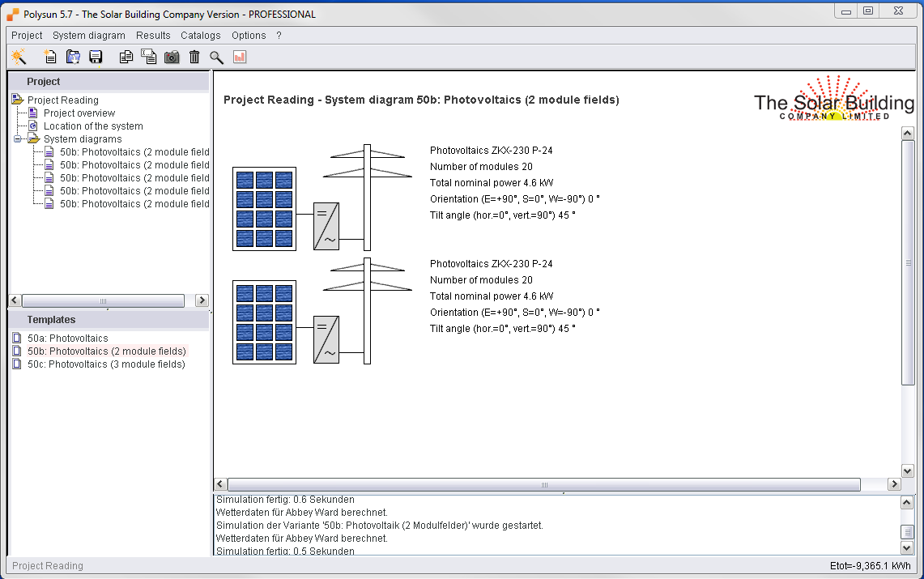Collapse the System diagrams tree node
Image resolution: width=924 pixels, height=579 pixels.
point(18,138)
